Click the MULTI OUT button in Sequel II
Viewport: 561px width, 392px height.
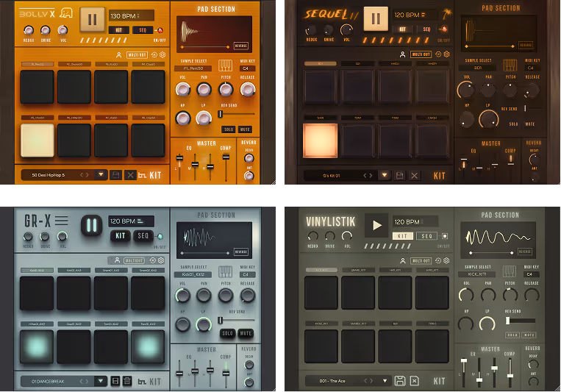(x=421, y=54)
